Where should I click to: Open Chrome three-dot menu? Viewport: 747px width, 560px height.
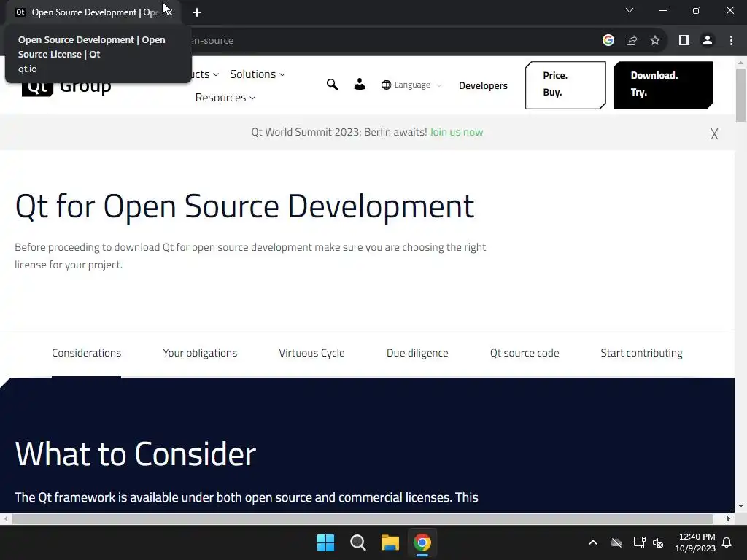(731, 41)
